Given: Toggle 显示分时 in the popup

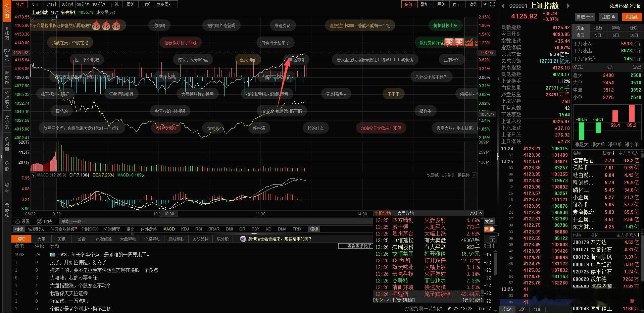Looking at the screenshot, I should pos(472,300).
